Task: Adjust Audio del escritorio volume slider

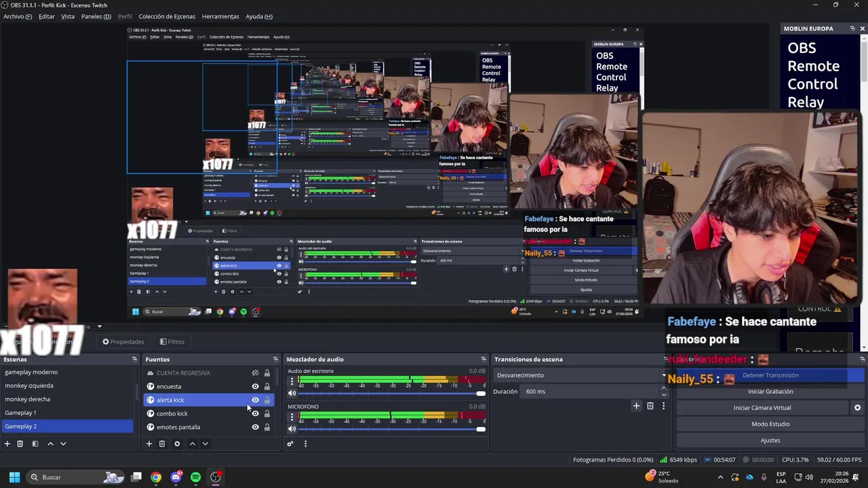Action: click(x=392, y=394)
